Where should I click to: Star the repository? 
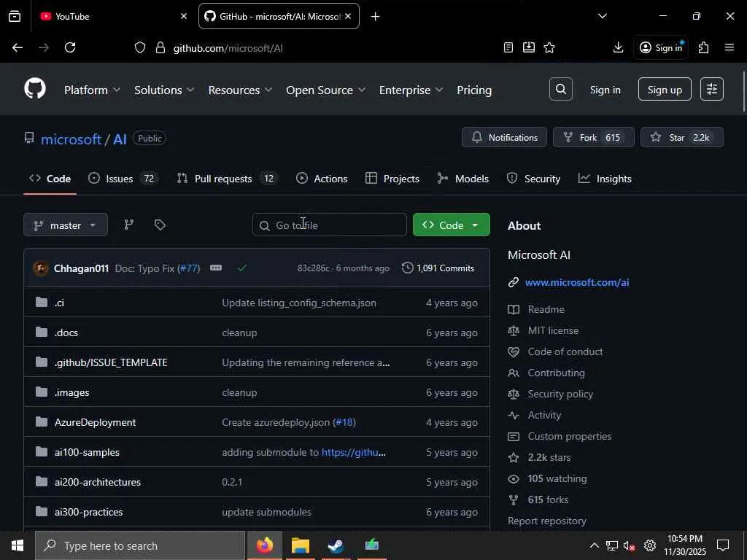[x=682, y=137]
